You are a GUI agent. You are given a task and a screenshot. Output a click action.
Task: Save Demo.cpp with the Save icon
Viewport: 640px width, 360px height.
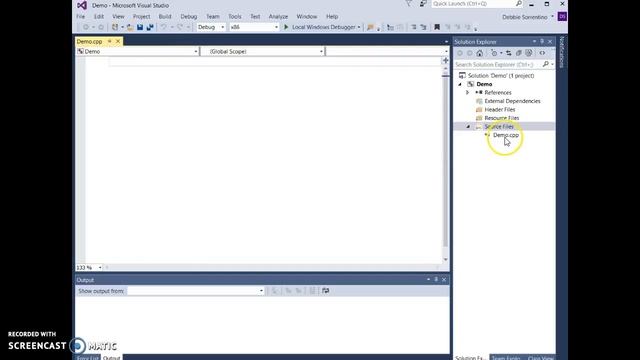[x=140, y=27]
